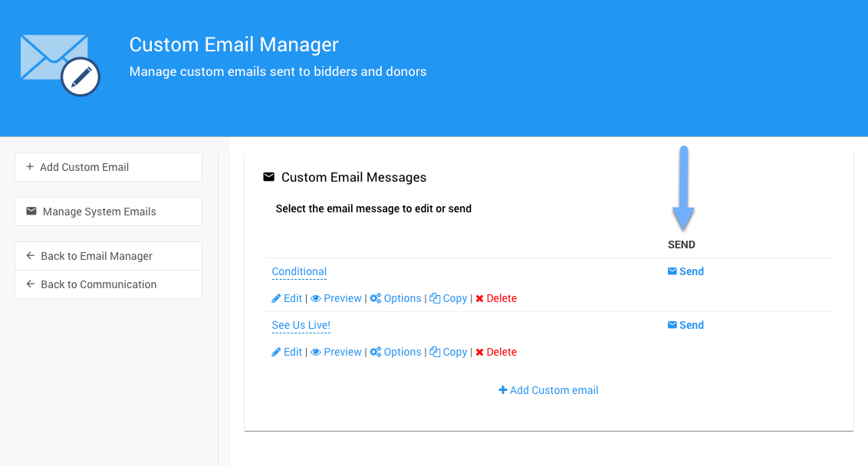Screen dimensions: 868x466
Task: Click the gears icon for Conditional Options
Action: [375, 298]
